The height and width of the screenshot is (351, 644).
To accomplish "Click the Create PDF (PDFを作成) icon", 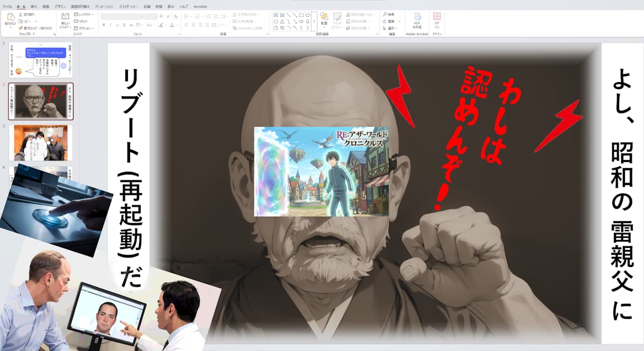I will tap(417, 20).
